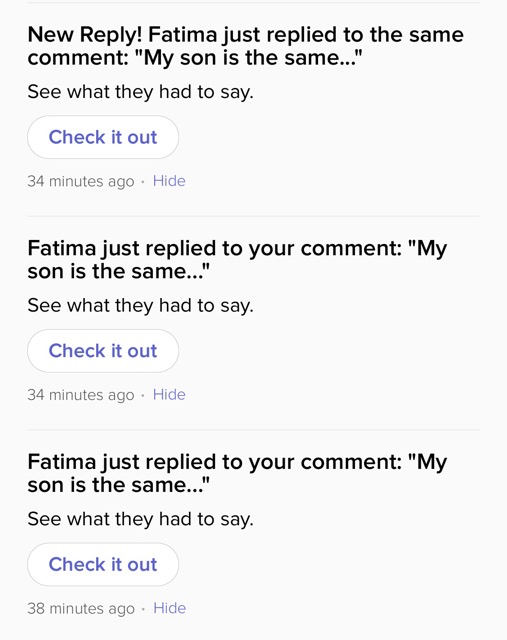Click the "38 minutes ago" timestamp

tap(81, 609)
